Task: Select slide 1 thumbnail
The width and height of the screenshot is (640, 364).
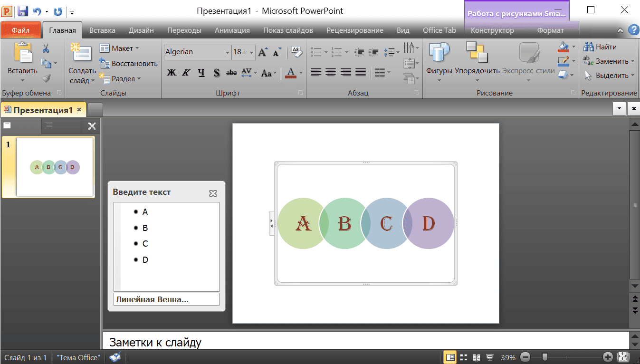Action: click(55, 167)
